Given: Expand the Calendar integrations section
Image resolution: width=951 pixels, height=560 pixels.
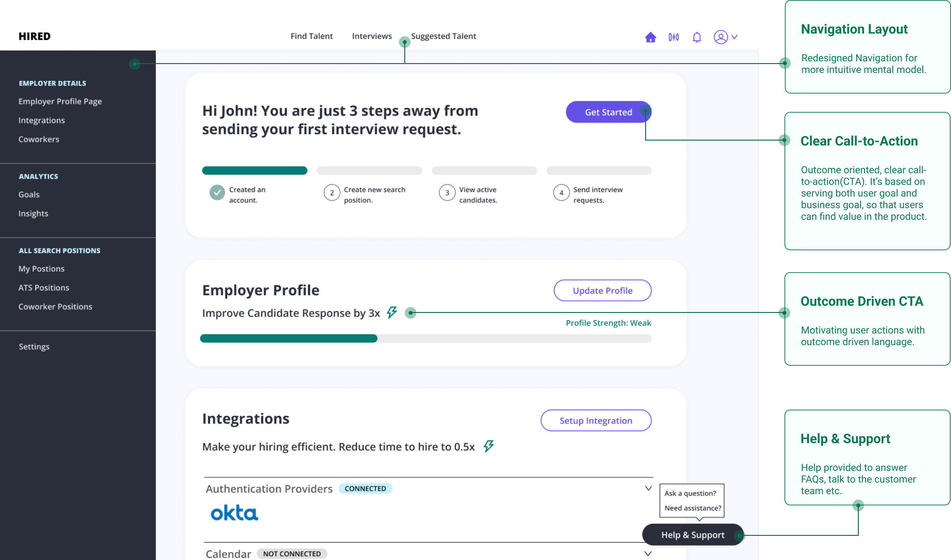Looking at the screenshot, I should click(648, 553).
